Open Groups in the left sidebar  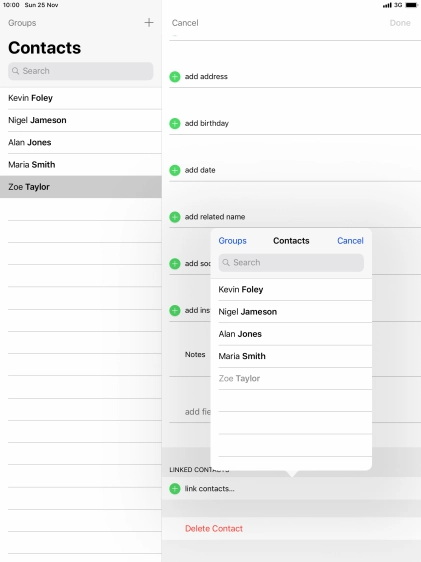point(22,23)
